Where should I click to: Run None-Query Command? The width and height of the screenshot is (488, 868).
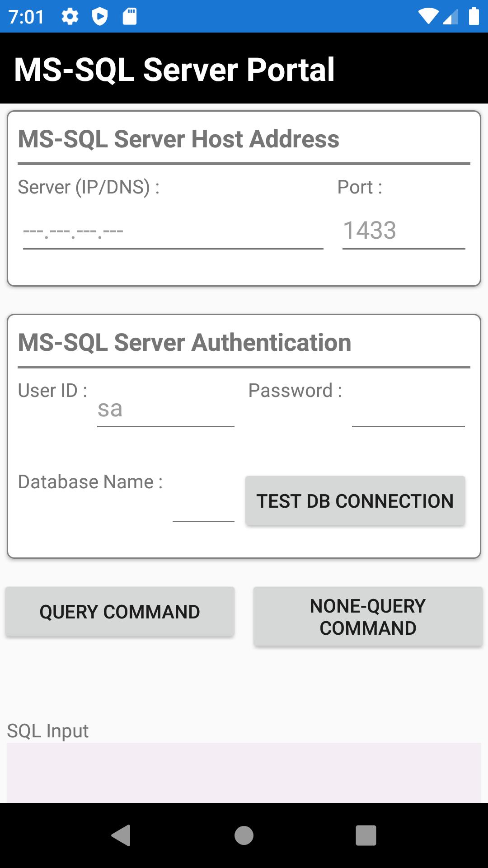pyautogui.click(x=368, y=617)
